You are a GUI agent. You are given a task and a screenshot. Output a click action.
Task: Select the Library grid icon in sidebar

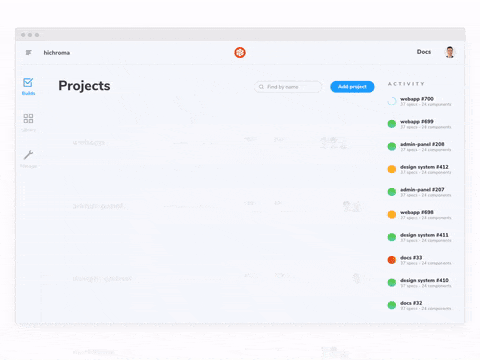point(28,118)
